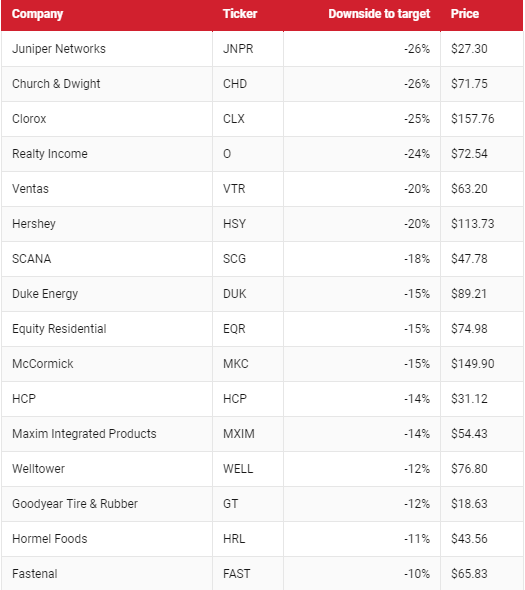
Task: Select the Clorox row name
Action: pyautogui.click(x=29, y=119)
